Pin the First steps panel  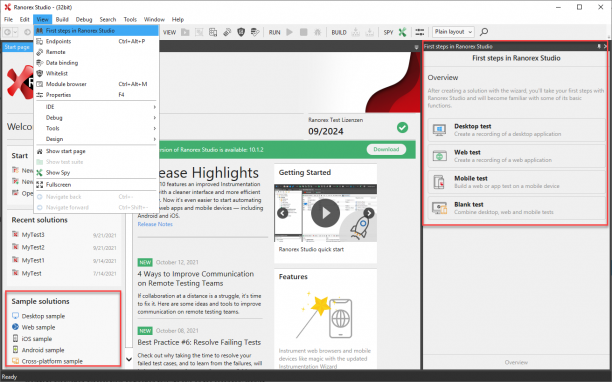[x=599, y=46]
